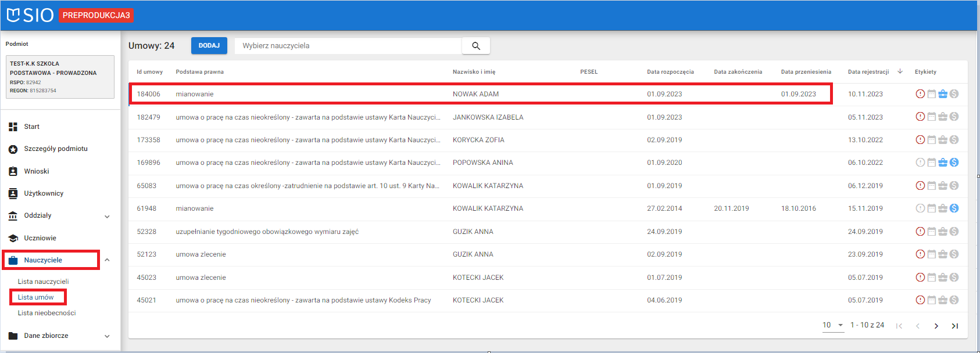Open Lista nieobecności submenu item

(x=47, y=313)
